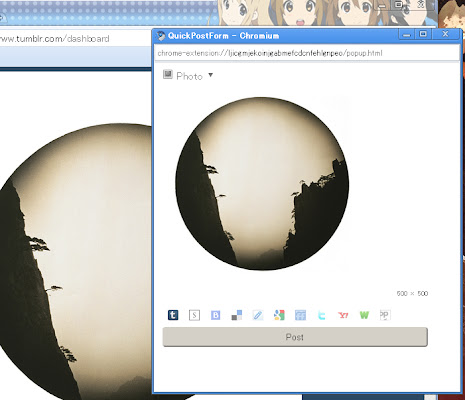Select the PP service icon
The width and height of the screenshot is (465, 400).
coord(385,315)
